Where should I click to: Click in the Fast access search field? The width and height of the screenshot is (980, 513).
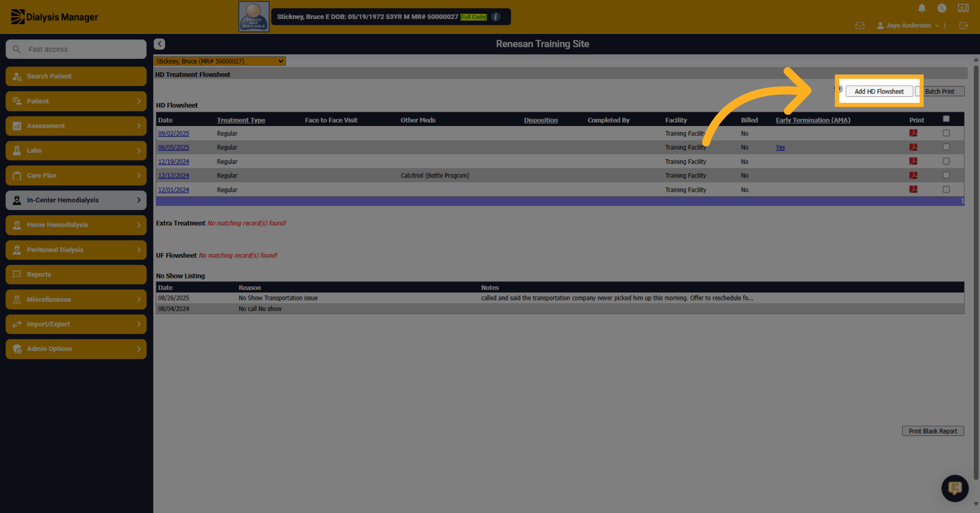76,49
